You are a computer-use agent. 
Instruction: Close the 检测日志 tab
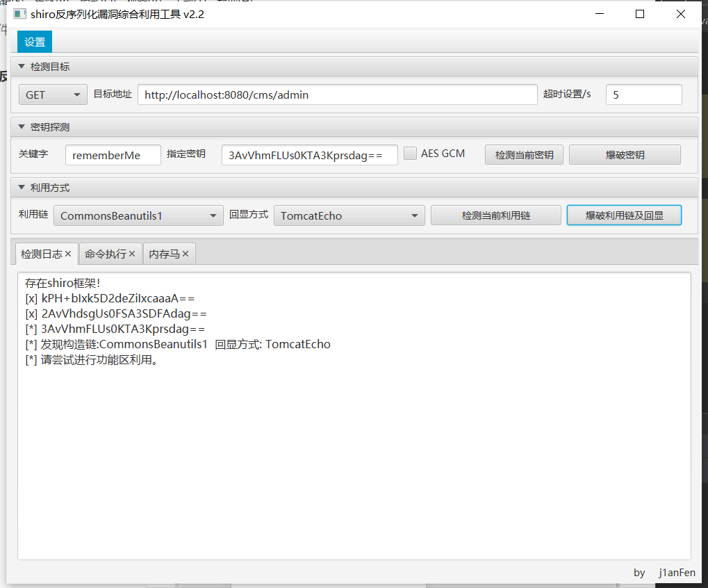click(x=68, y=254)
